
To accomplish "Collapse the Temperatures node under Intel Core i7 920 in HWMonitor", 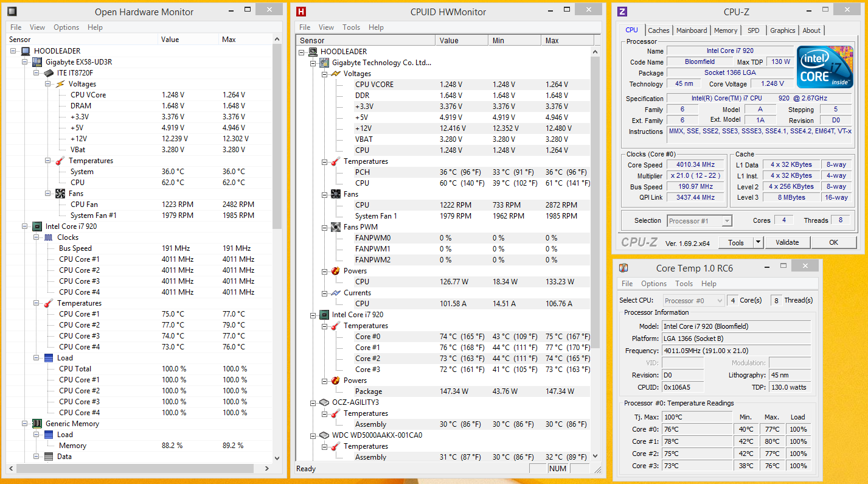I will [323, 326].
